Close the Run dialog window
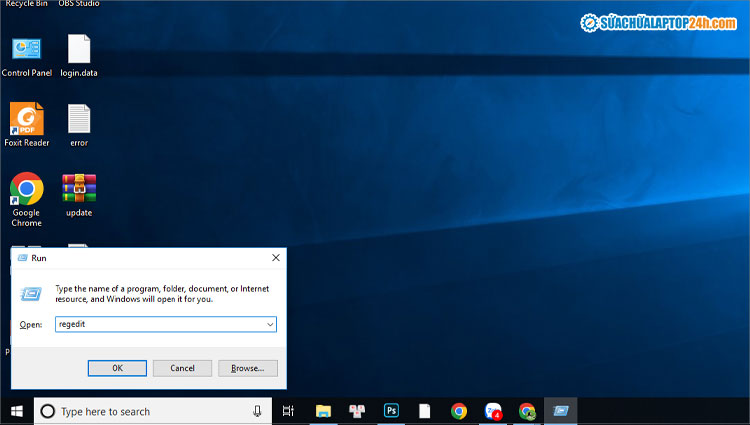This screenshot has height=425, width=750. 275,258
